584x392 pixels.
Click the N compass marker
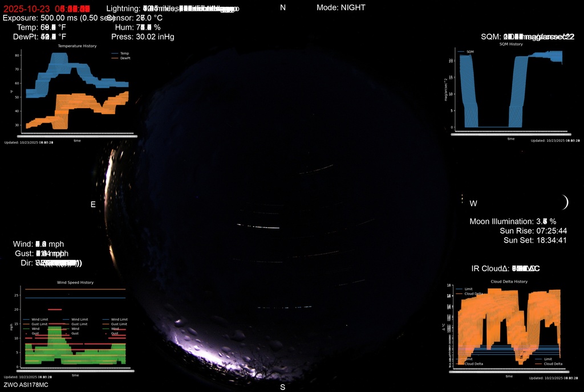click(x=283, y=7)
